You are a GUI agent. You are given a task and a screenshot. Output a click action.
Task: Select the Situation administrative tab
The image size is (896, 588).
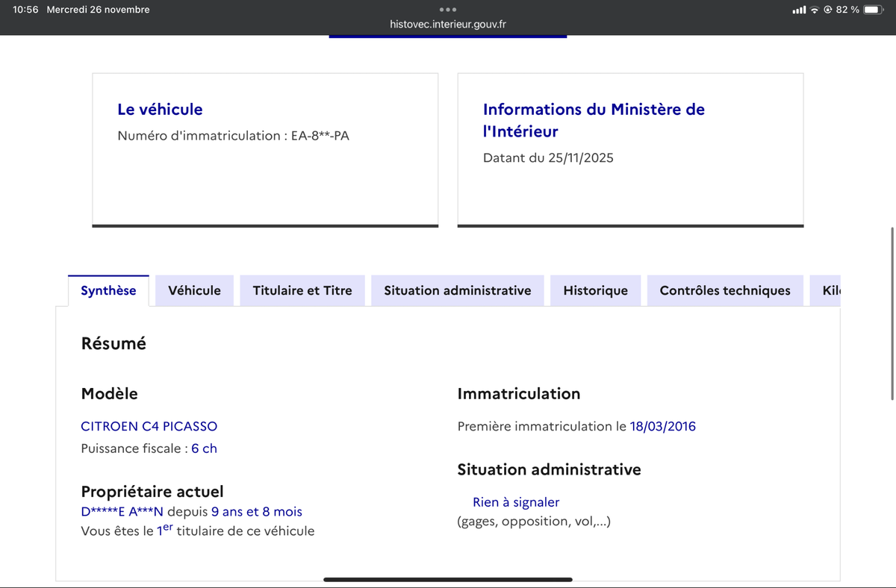point(458,291)
